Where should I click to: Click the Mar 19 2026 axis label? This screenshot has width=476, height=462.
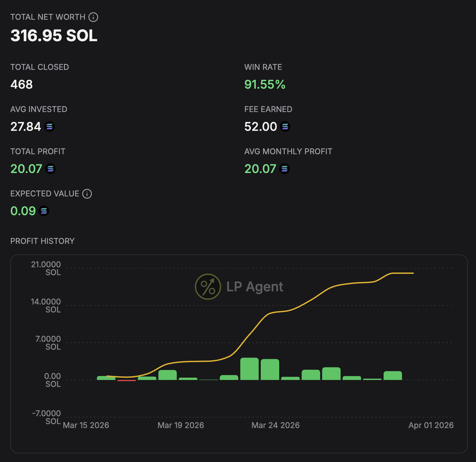pos(181,425)
